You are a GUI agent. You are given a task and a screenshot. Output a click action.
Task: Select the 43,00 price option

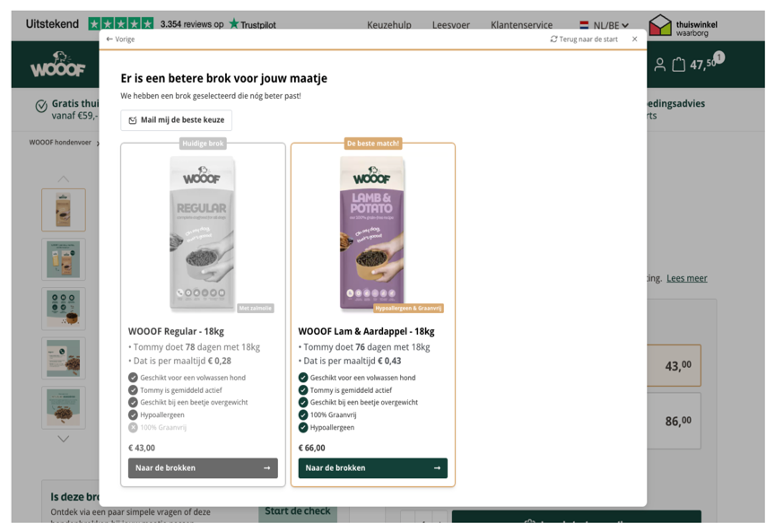pos(675,366)
